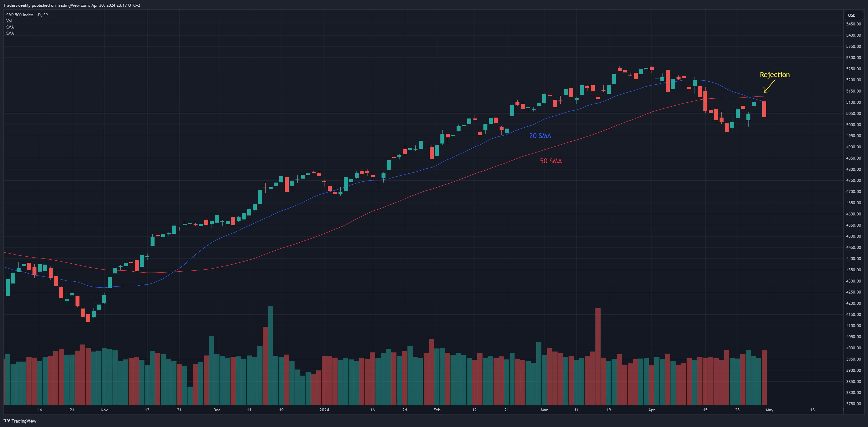The width and height of the screenshot is (868, 427).
Task: Select the 'Mar' date axis label
Action: [x=544, y=410]
